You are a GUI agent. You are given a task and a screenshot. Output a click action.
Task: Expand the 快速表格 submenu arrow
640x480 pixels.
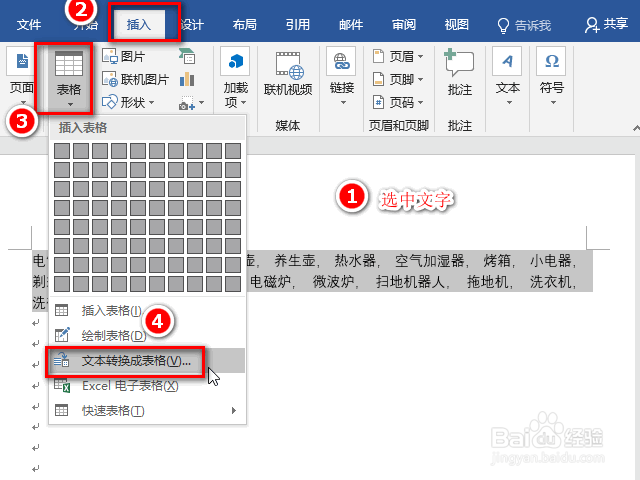[233, 411]
